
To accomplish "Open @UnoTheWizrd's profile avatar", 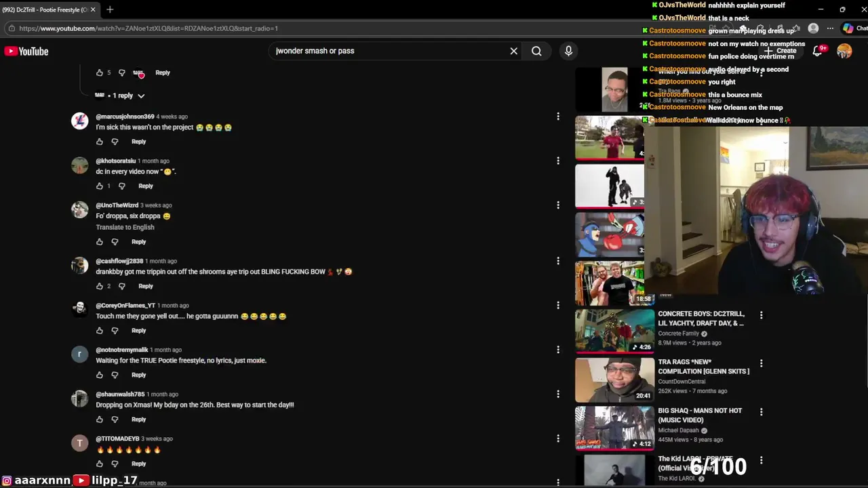I will [80, 209].
